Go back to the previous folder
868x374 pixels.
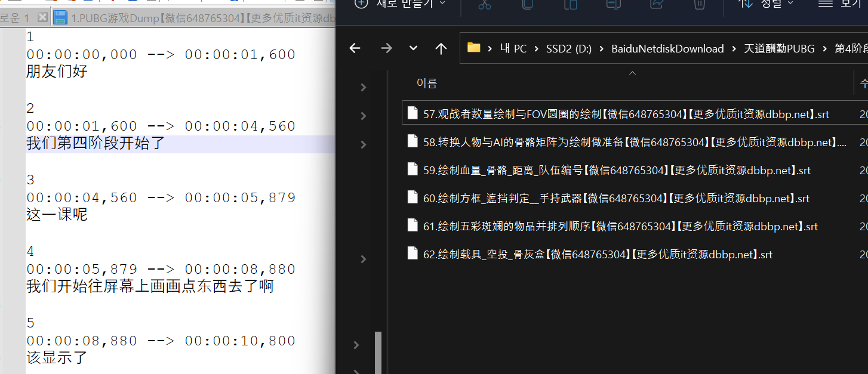355,48
